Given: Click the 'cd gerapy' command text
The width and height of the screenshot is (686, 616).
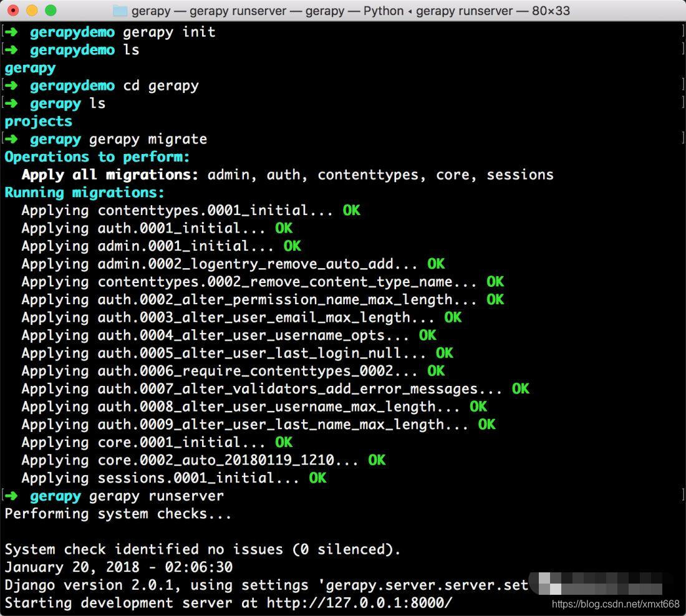Looking at the screenshot, I should coord(161,86).
